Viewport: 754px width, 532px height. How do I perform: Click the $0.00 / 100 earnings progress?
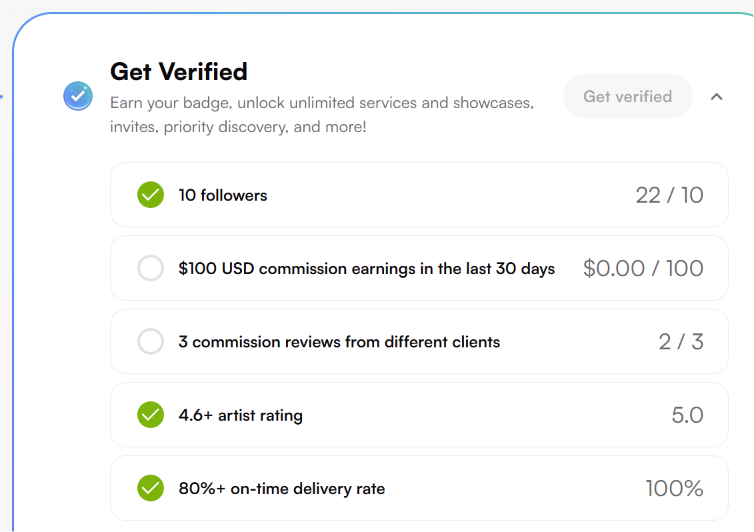(x=643, y=268)
